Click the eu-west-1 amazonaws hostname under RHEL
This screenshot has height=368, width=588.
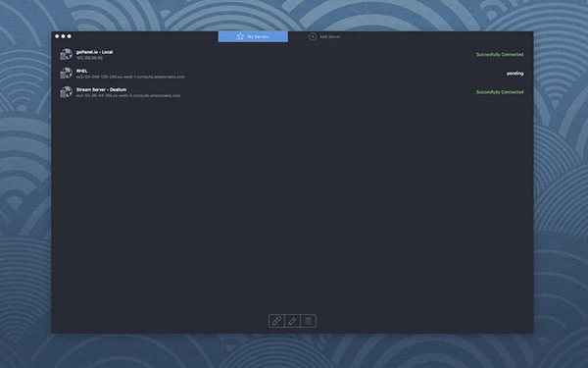(130, 77)
